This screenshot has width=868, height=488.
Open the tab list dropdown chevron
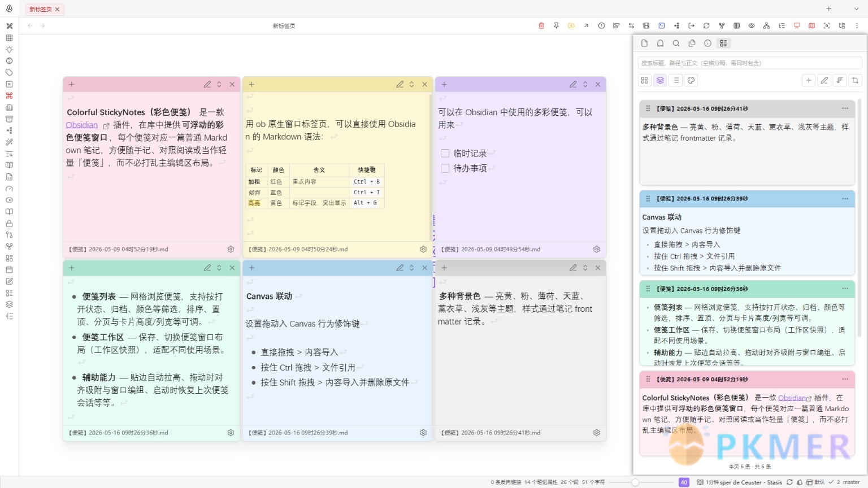(856, 9)
